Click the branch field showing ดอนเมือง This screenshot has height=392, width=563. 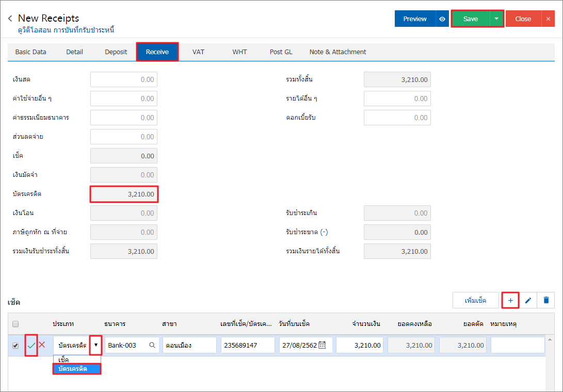click(x=189, y=346)
